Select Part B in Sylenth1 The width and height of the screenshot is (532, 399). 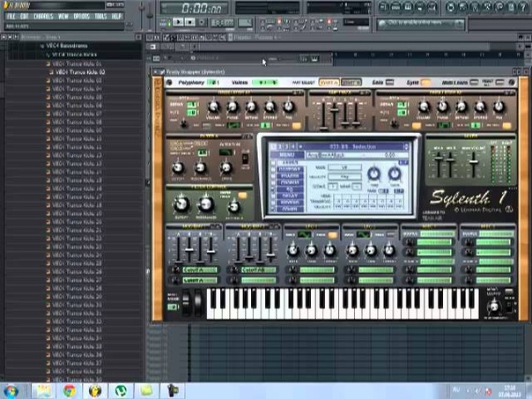tap(351, 83)
